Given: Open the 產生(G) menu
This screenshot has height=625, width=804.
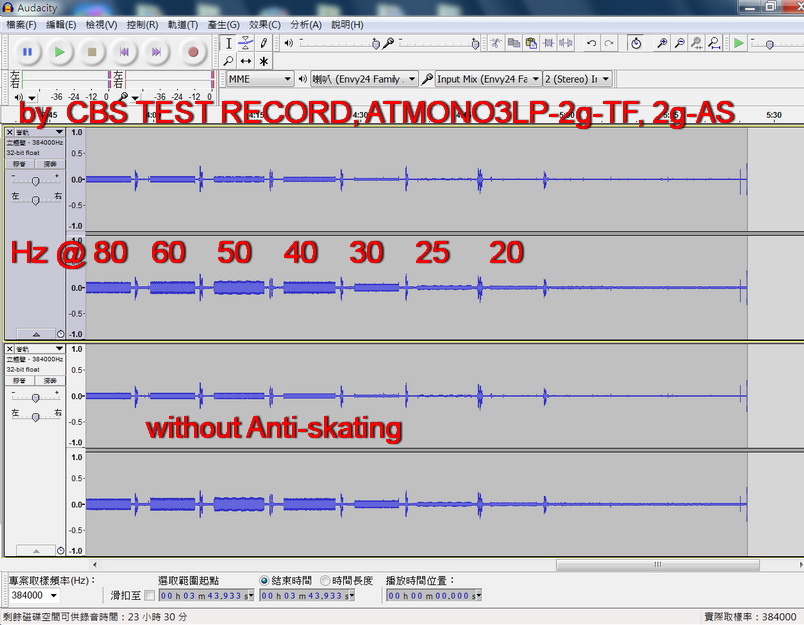Looking at the screenshot, I should click(x=224, y=25).
